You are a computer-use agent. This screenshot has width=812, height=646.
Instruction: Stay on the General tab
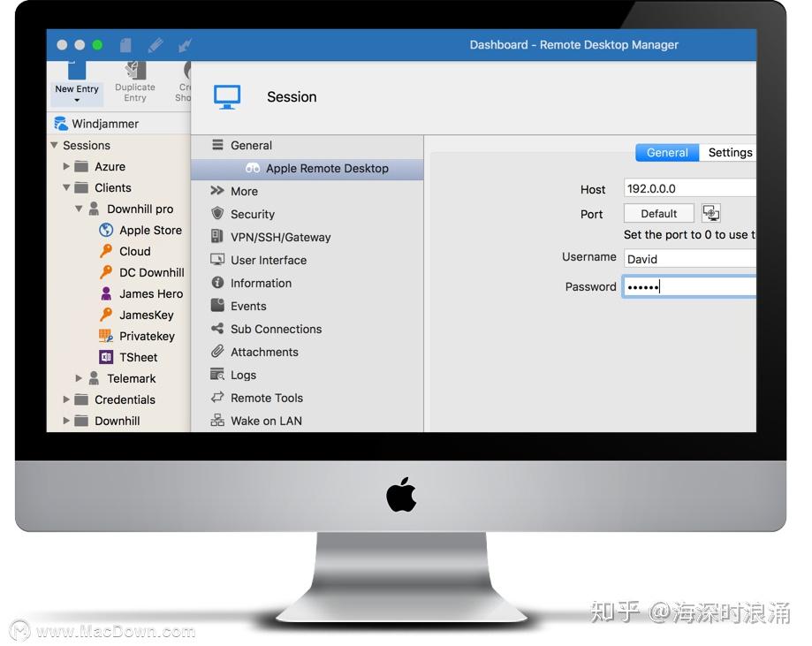[666, 152]
